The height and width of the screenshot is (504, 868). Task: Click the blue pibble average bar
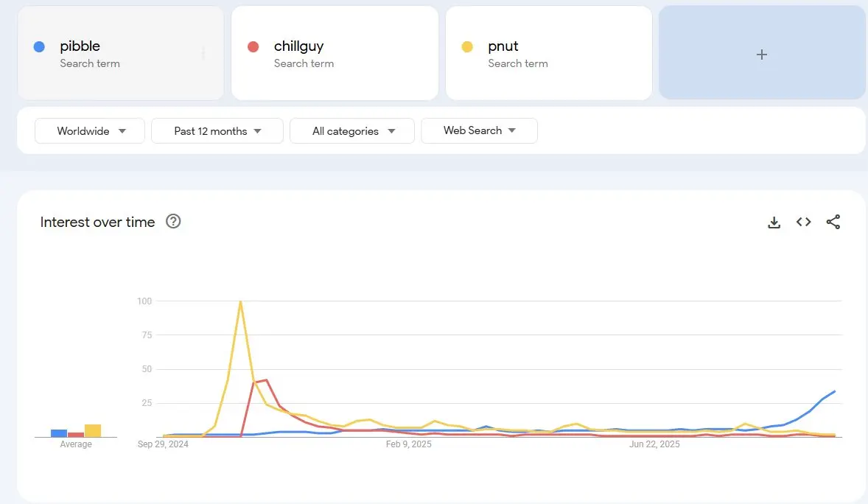[59, 433]
